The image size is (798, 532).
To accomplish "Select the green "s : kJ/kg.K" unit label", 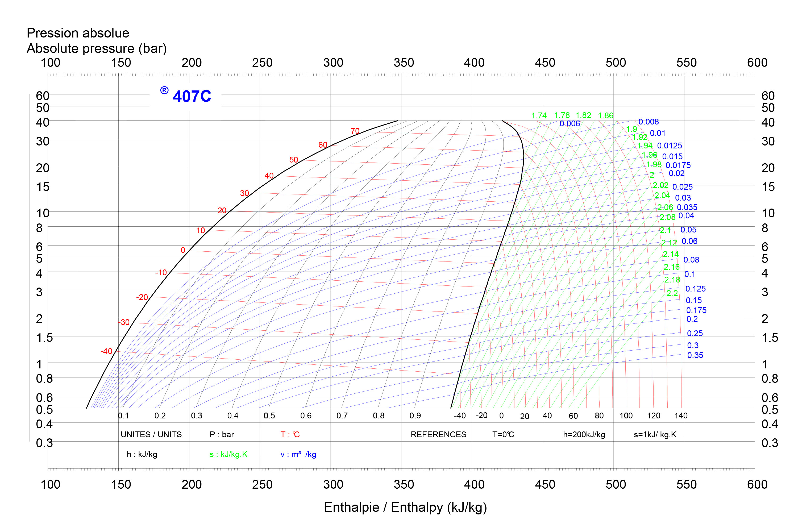I will 228,454.
